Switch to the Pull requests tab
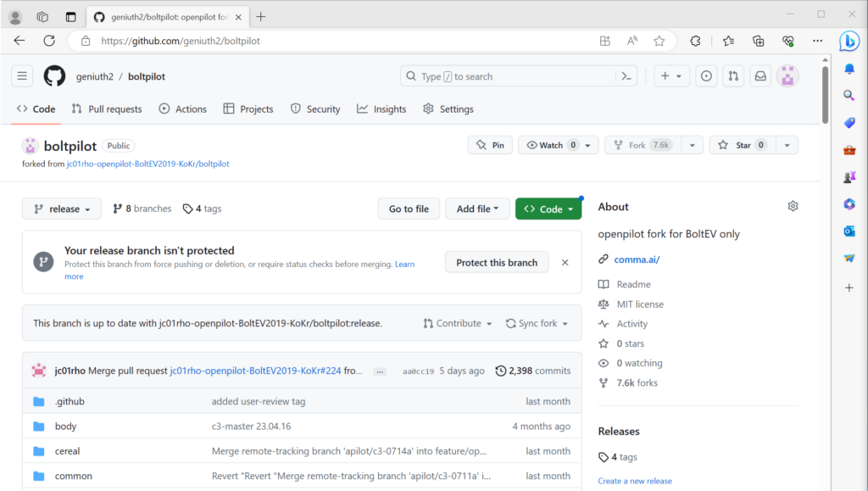The width and height of the screenshot is (868, 491). (x=107, y=109)
